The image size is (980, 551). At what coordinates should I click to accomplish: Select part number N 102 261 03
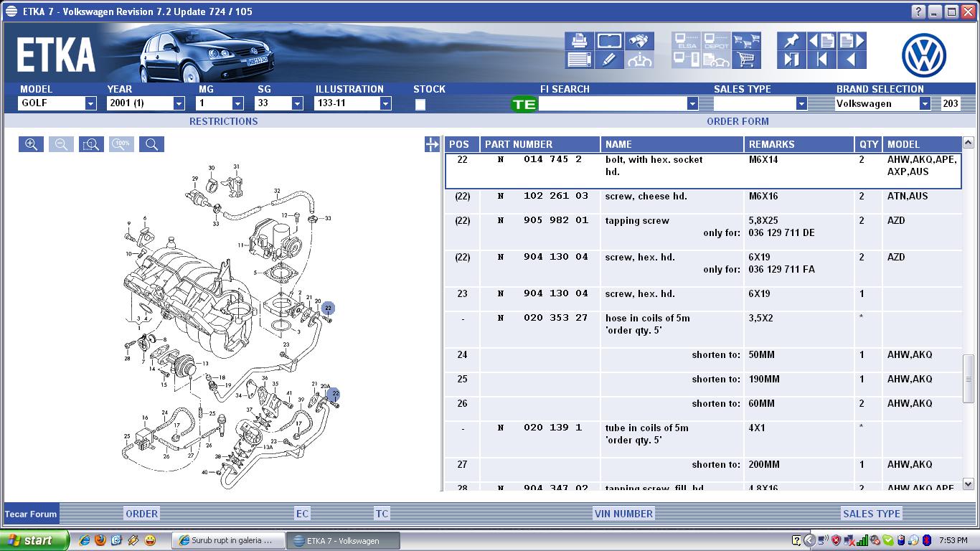pyautogui.click(x=542, y=196)
